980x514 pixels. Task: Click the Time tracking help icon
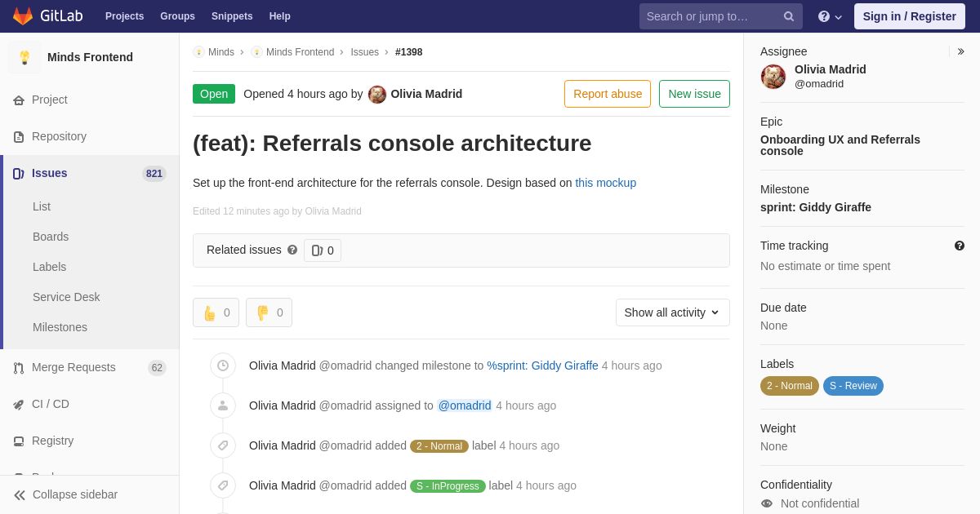[x=959, y=246]
